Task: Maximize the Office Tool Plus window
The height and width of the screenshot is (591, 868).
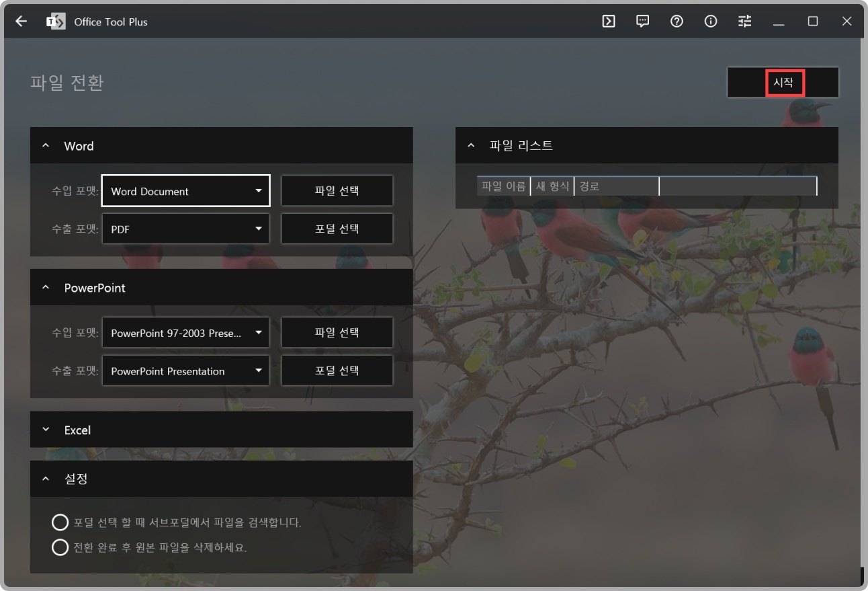Action: tap(813, 22)
